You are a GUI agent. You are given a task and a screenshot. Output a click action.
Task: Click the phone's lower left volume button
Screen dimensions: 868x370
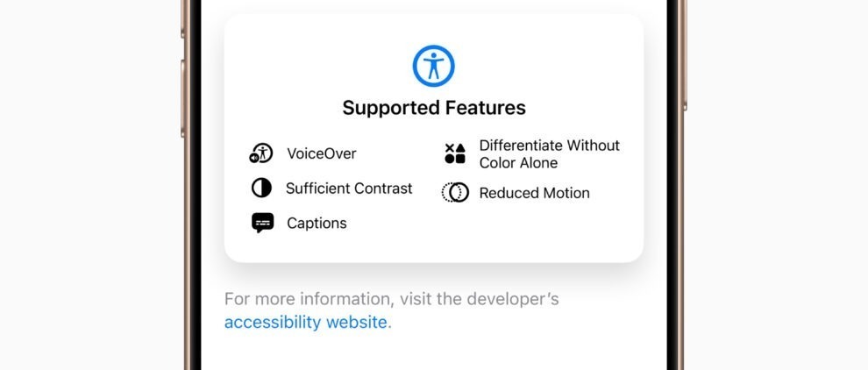tap(182, 98)
